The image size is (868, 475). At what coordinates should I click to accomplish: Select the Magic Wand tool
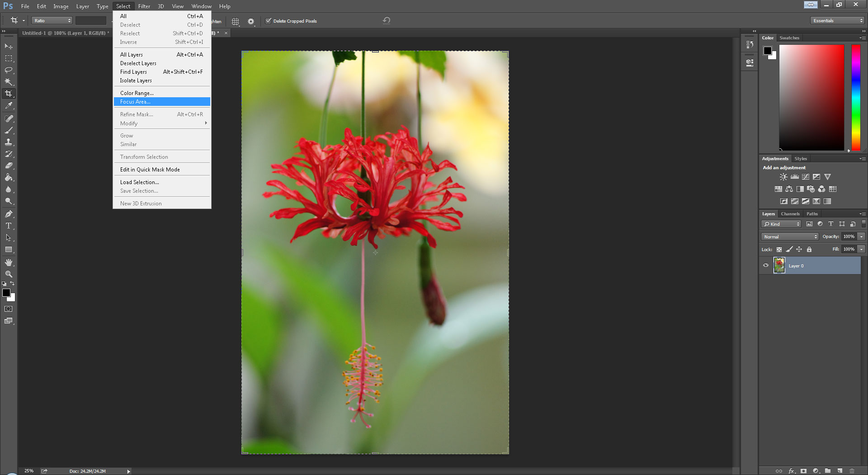(9, 82)
